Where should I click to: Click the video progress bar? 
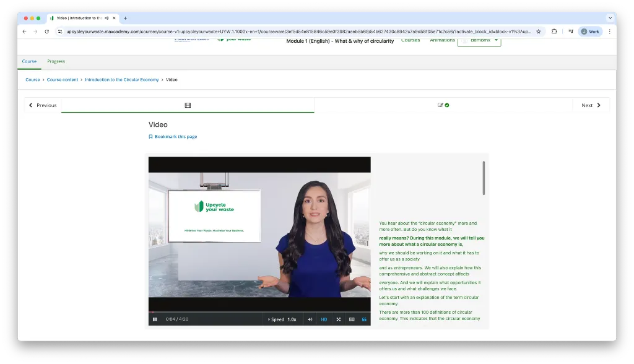point(259,312)
